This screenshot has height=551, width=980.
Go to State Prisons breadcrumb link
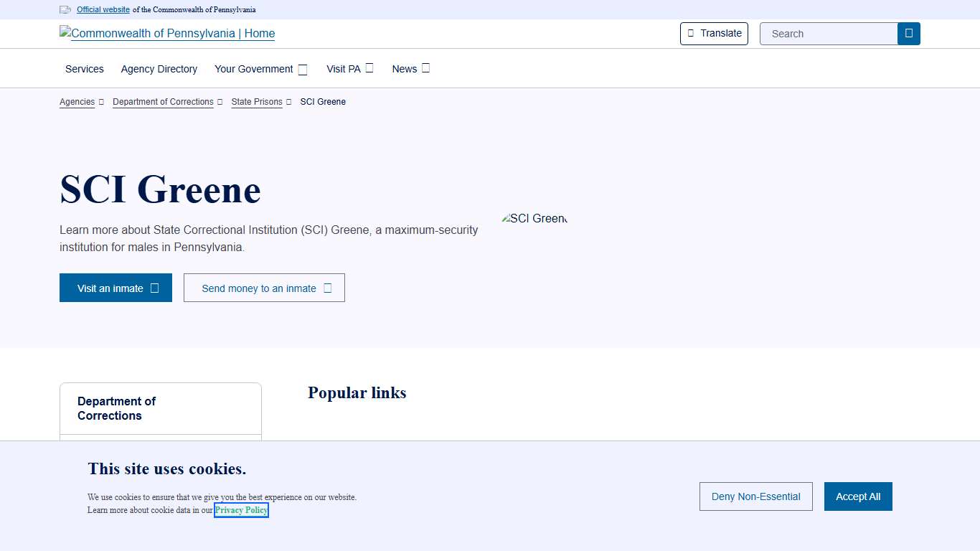click(x=257, y=102)
